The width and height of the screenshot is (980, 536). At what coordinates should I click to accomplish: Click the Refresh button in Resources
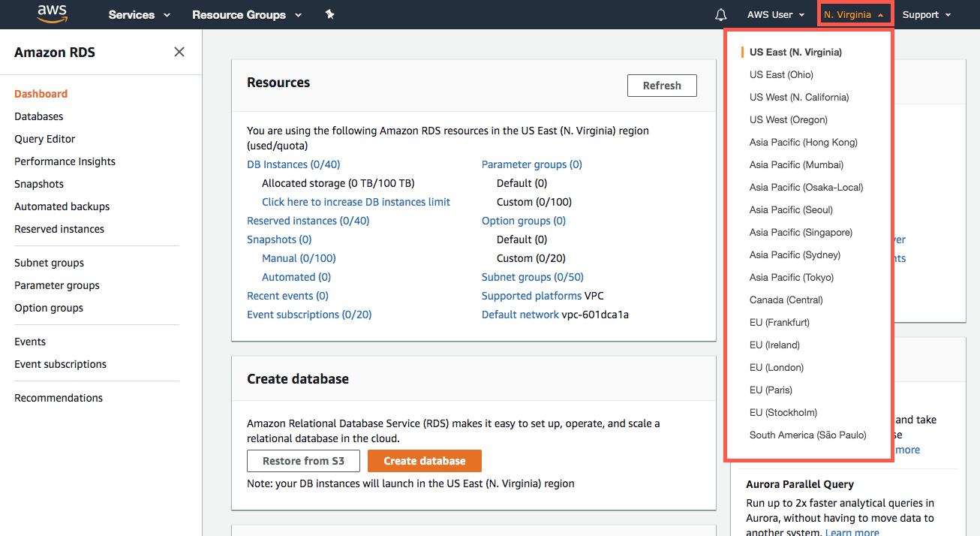coord(661,85)
